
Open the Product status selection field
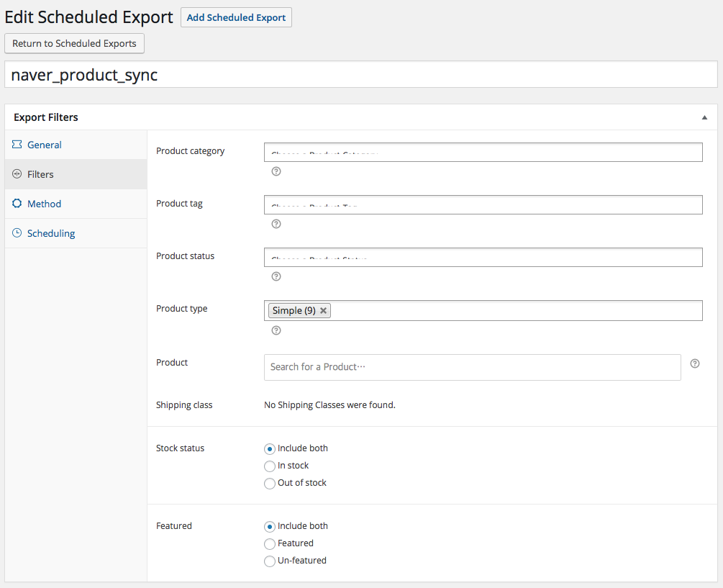click(483, 257)
